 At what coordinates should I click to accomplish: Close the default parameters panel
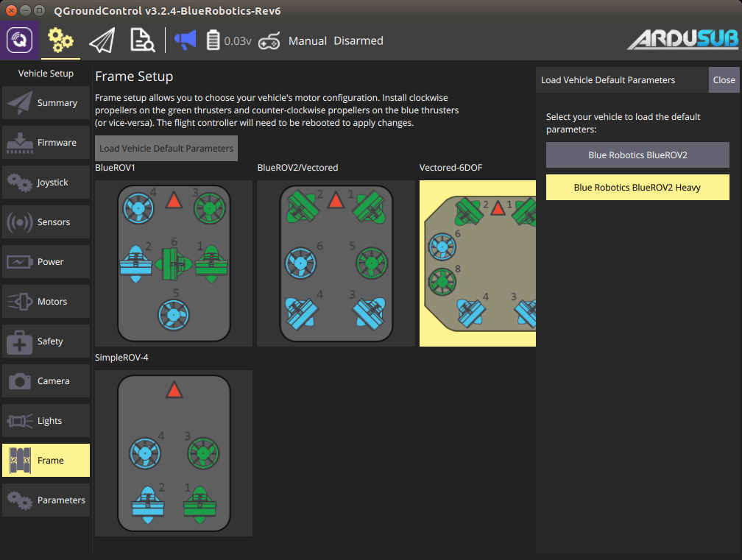click(x=724, y=80)
